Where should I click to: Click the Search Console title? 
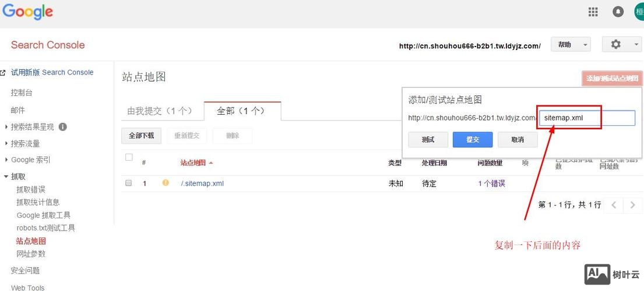48,45
